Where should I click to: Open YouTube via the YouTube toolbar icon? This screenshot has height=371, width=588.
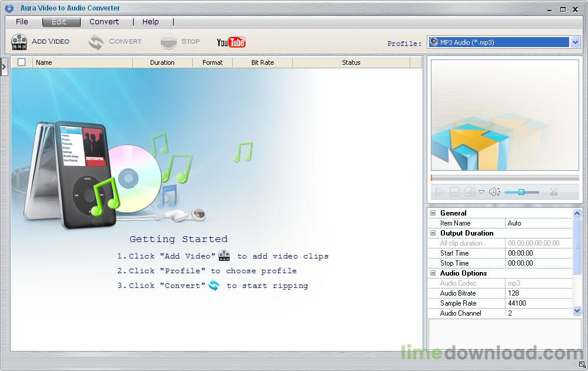click(x=231, y=41)
